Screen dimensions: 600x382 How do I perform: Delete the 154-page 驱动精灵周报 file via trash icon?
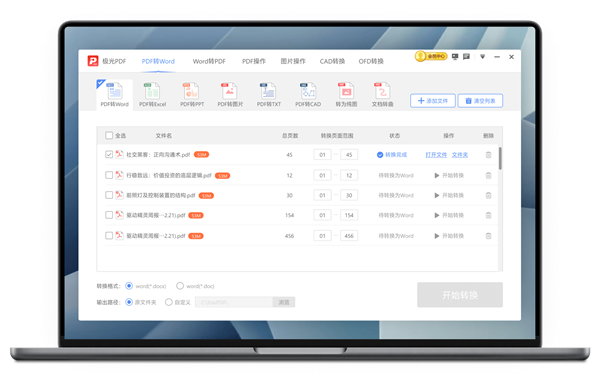click(488, 215)
